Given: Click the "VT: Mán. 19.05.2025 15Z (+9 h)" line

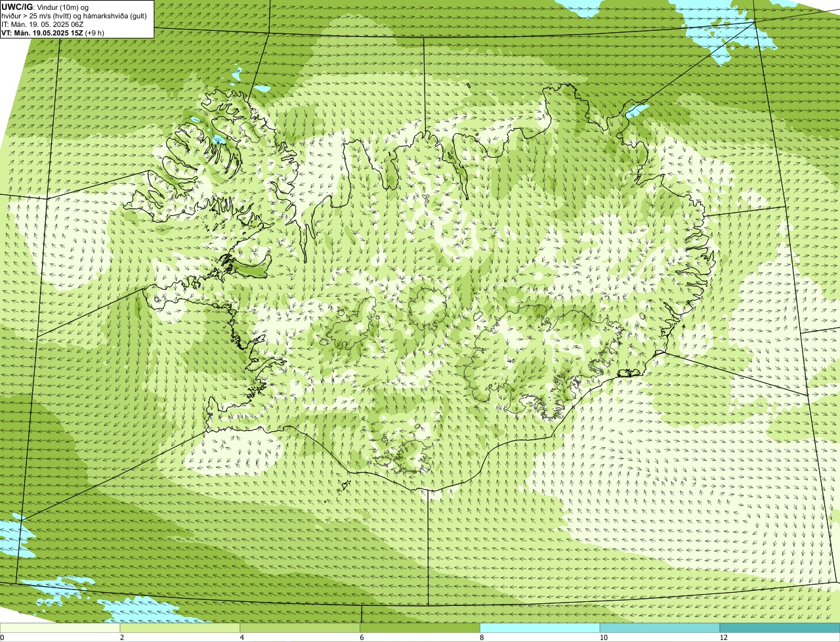Looking at the screenshot, I should point(52,33).
